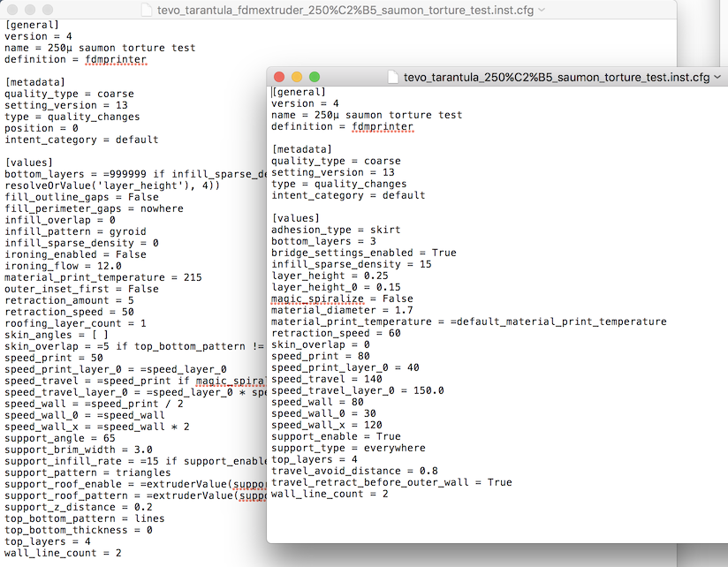
Task: Click document icon in back window title
Action: click(147, 10)
